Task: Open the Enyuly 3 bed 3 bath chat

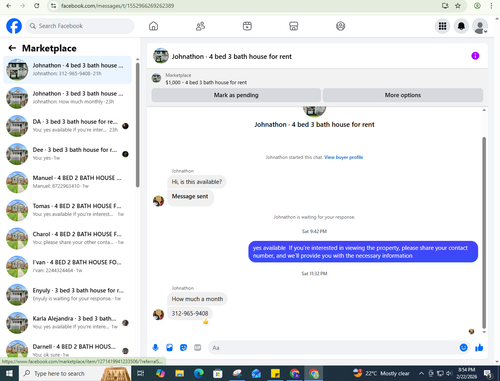Action: [67, 294]
